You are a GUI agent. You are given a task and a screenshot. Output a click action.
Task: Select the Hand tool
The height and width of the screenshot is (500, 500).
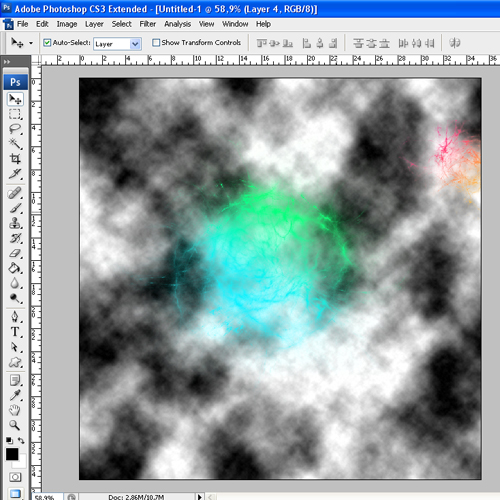click(x=15, y=410)
